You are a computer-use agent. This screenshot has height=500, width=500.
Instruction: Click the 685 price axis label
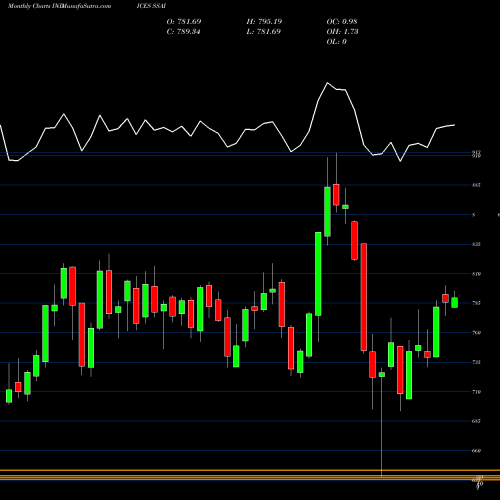point(476,421)
